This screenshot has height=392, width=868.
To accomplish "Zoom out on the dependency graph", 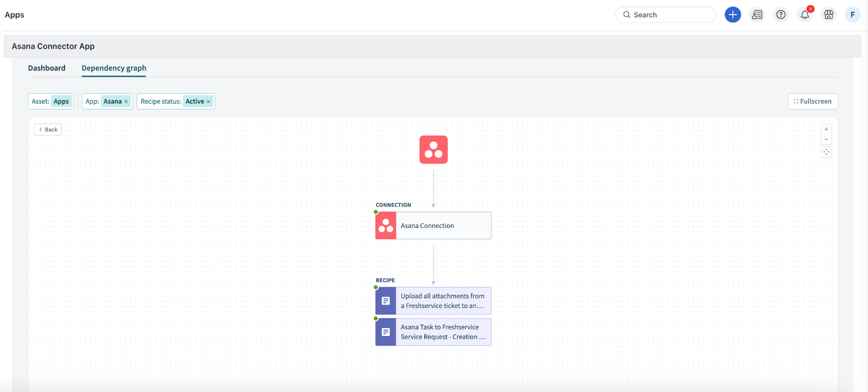I will click(826, 139).
